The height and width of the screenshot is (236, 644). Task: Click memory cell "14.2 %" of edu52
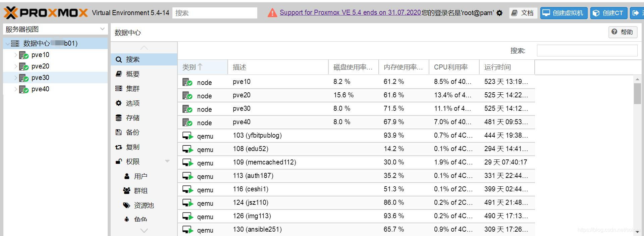(394, 149)
